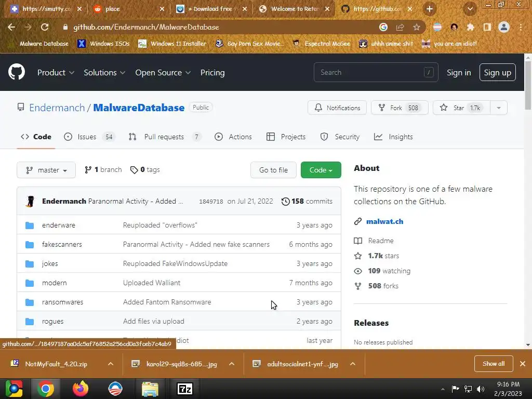Screen dimensions: 532x399
Task: Open new tab with plus button
Action: click(430, 9)
